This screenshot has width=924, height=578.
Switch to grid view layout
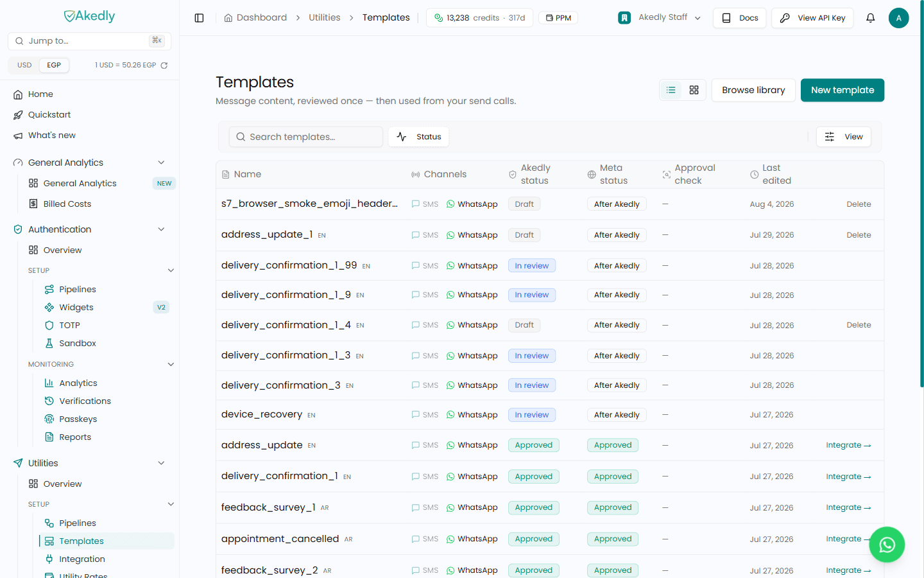pos(694,90)
